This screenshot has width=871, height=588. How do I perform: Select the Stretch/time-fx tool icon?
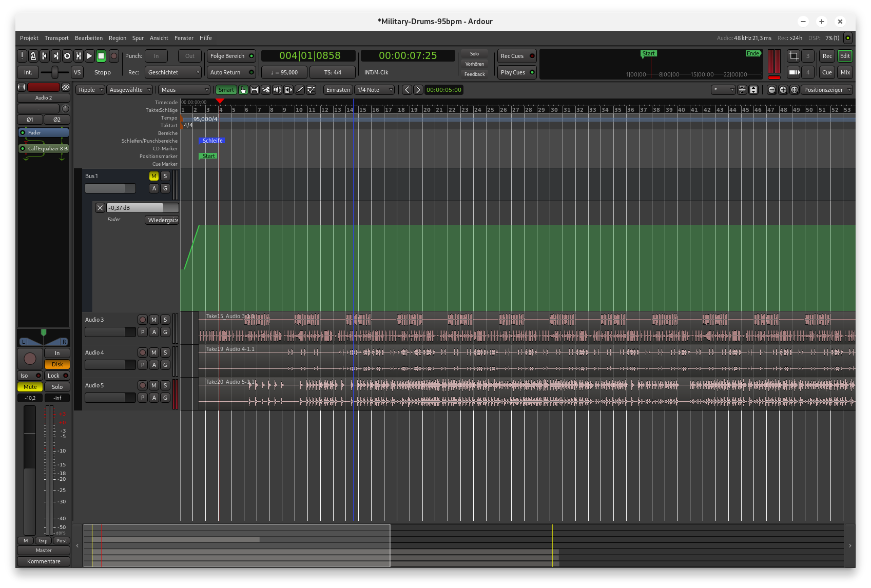click(288, 90)
